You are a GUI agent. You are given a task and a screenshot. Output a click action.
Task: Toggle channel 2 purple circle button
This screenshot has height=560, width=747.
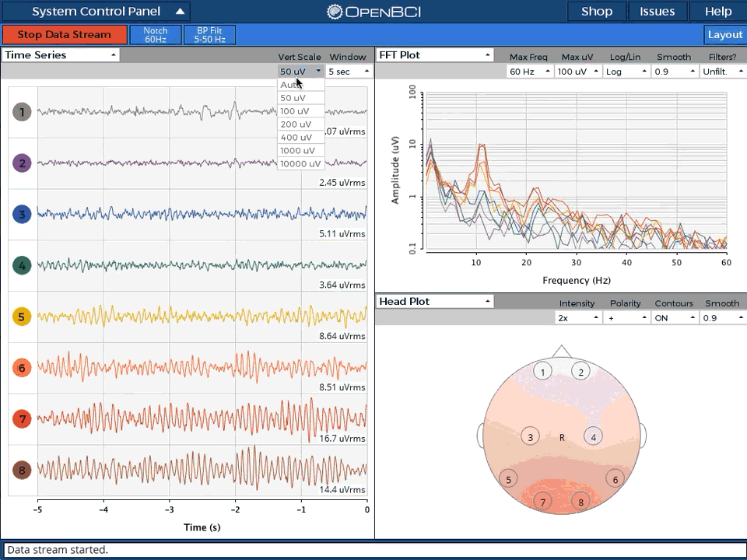(22, 163)
